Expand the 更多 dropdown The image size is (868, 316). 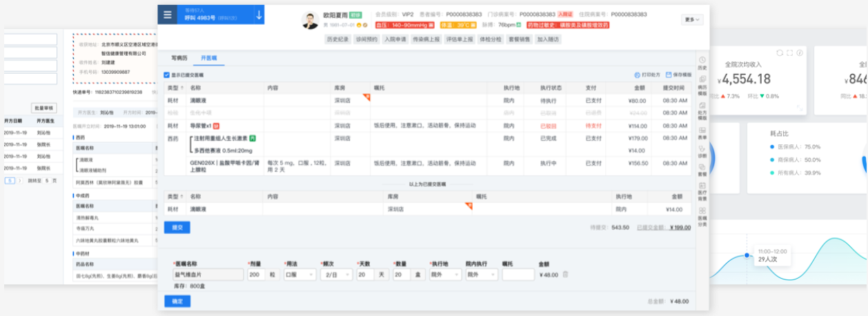[692, 20]
